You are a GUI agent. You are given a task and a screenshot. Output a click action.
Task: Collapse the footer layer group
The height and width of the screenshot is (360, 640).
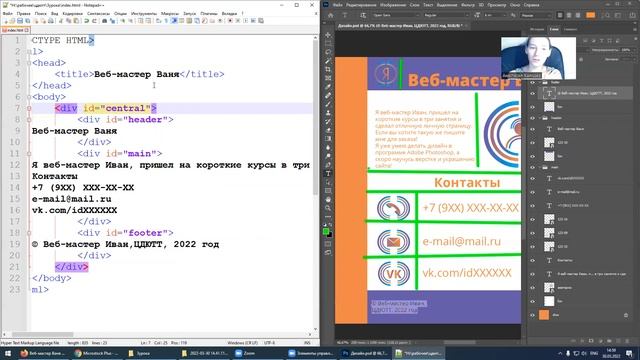coord(540,82)
